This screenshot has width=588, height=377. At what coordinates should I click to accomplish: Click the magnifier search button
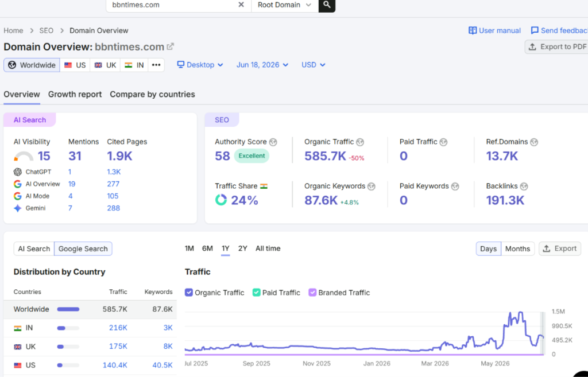click(327, 5)
